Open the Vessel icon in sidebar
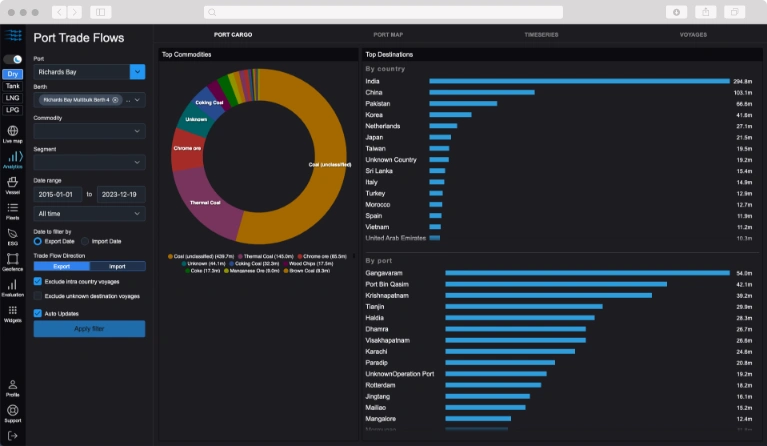The image size is (767, 446). click(13, 182)
